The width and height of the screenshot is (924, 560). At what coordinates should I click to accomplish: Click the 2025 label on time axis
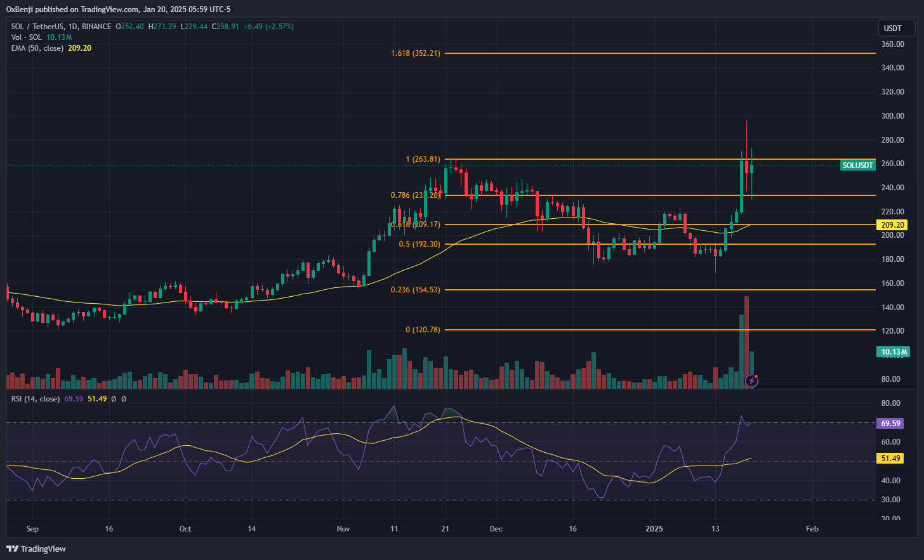click(x=654, y=529)
